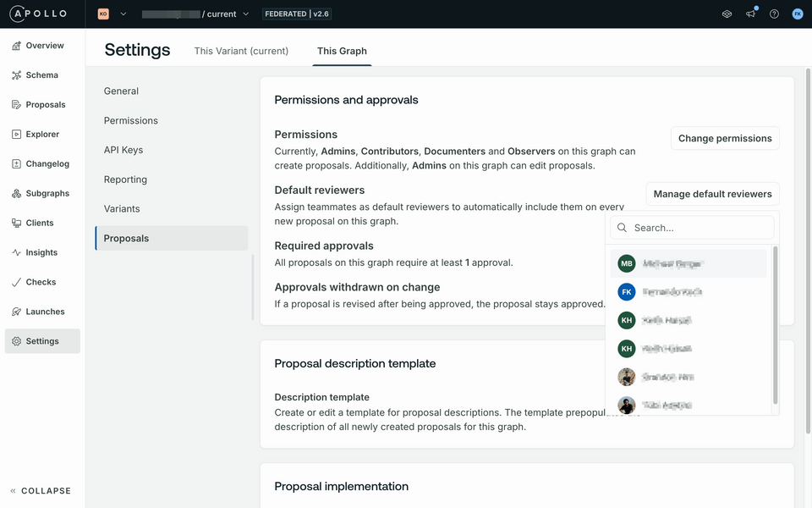Click the Checks checkmark icon
The image size is (812, 508).
(x=17, y=282)
